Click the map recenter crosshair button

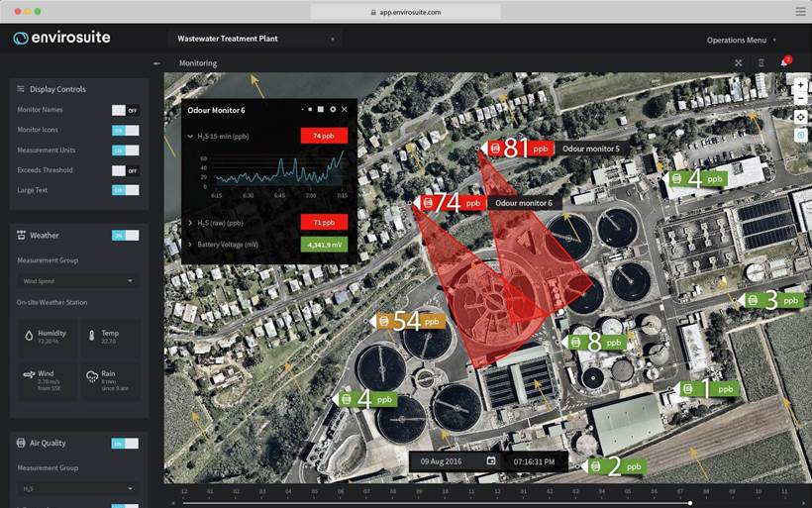[x=800, y=117]
